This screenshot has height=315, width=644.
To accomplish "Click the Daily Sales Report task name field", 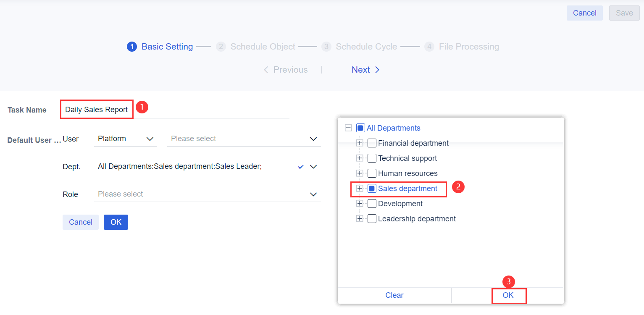I will point(97,109).
